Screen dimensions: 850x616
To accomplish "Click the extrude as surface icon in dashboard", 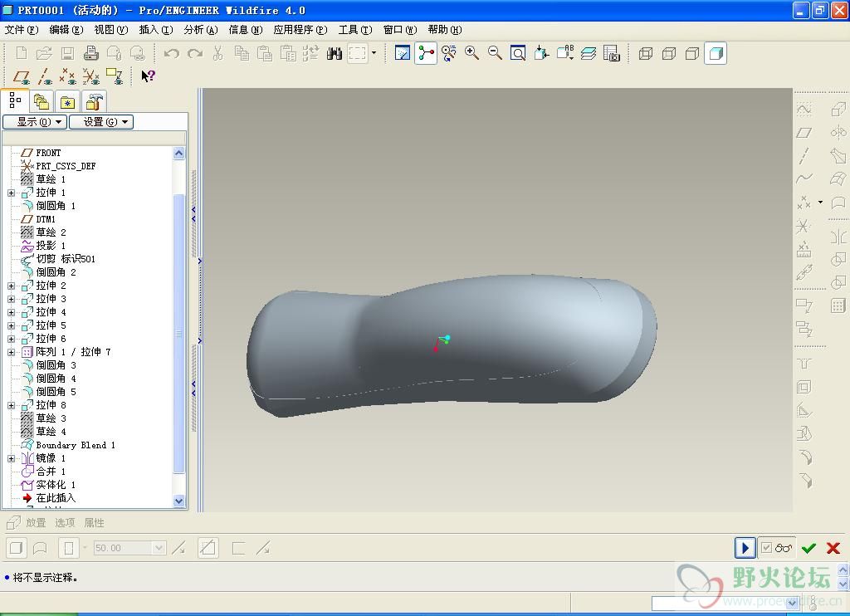I will (40, 548).
